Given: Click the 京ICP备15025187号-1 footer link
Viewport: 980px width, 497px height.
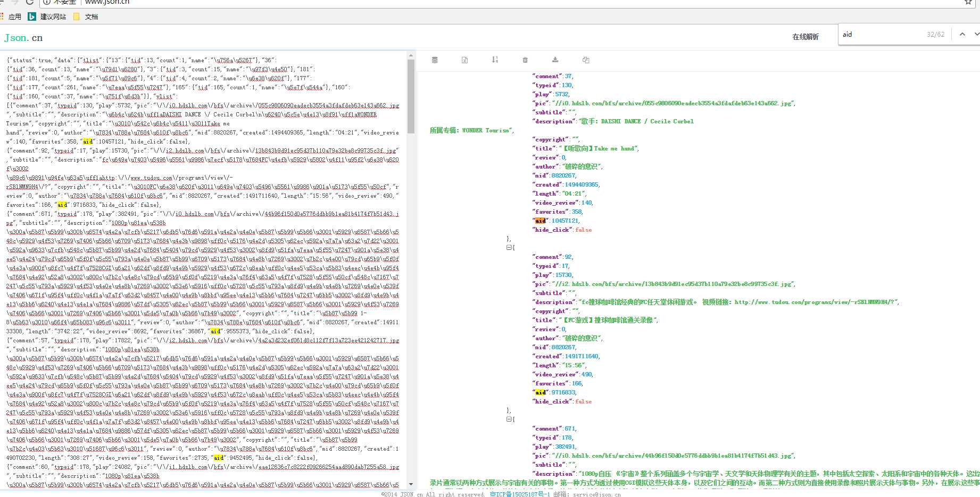Looking at the screenshot, I should point(520,494).
